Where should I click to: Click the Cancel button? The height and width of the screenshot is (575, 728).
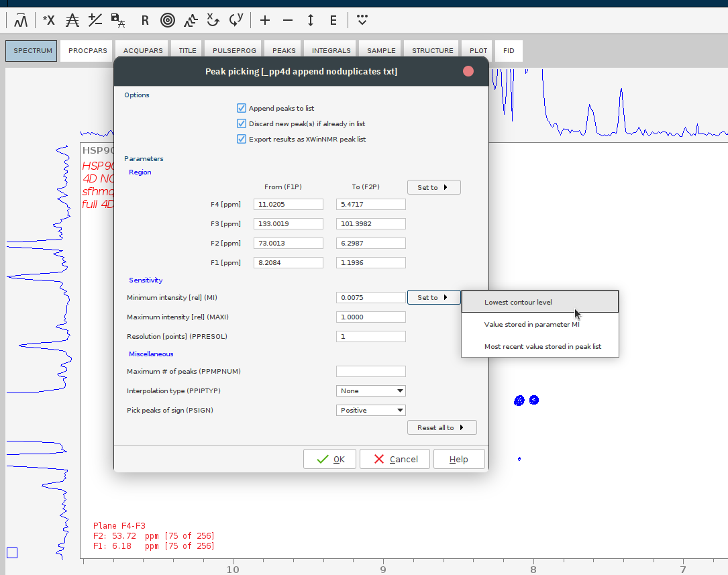pos(395,459)
